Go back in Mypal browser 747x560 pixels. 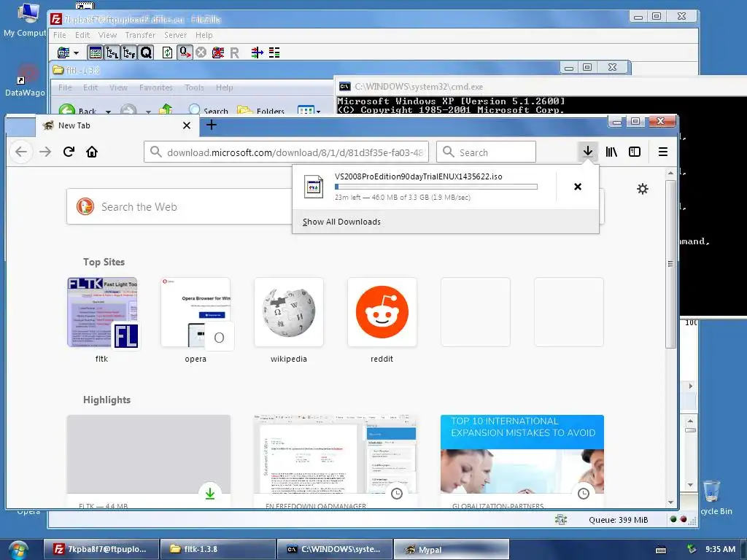coord(21,152)
